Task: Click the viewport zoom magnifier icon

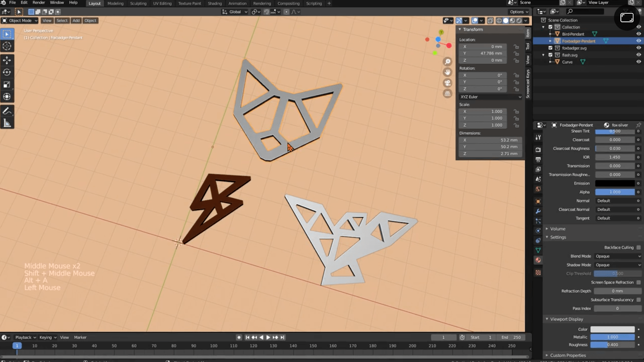Action: click(x=448, y=61)
